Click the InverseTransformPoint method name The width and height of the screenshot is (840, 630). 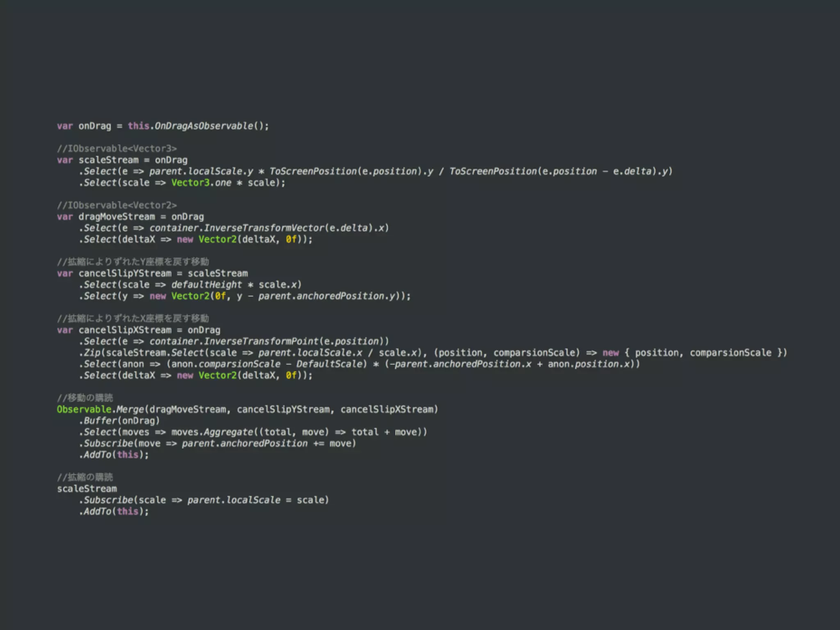click(x=261, y=341)
